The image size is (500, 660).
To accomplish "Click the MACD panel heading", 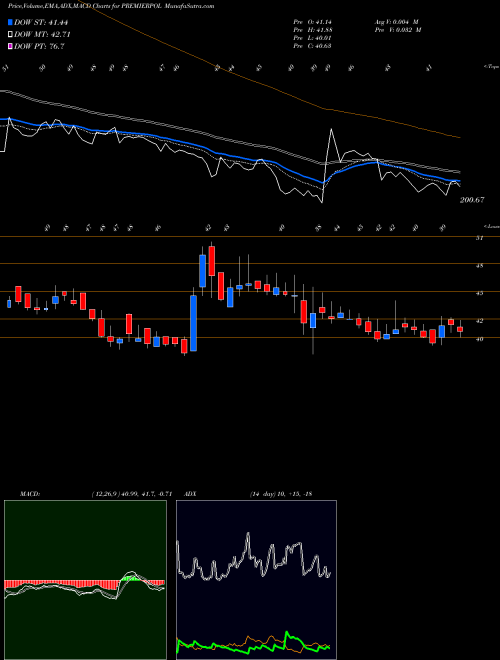I will (x=30, y=494).
